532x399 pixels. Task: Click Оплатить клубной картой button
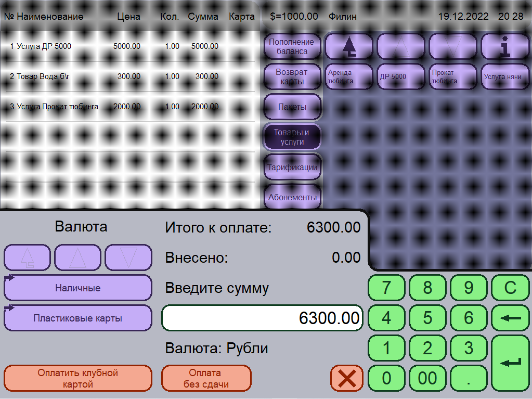77,378
